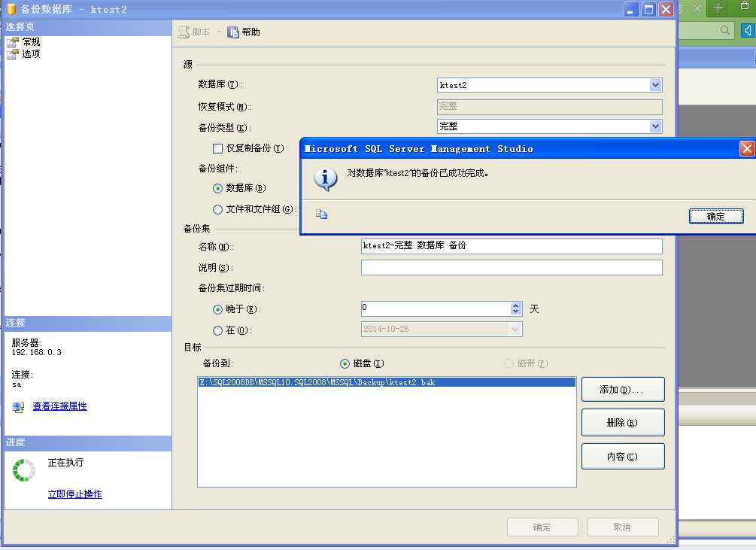Image resolution: width=756 pixels, height=550 pixels.
Task: Click the green progress spinner indicator
Action: click(x=23, y=470)
